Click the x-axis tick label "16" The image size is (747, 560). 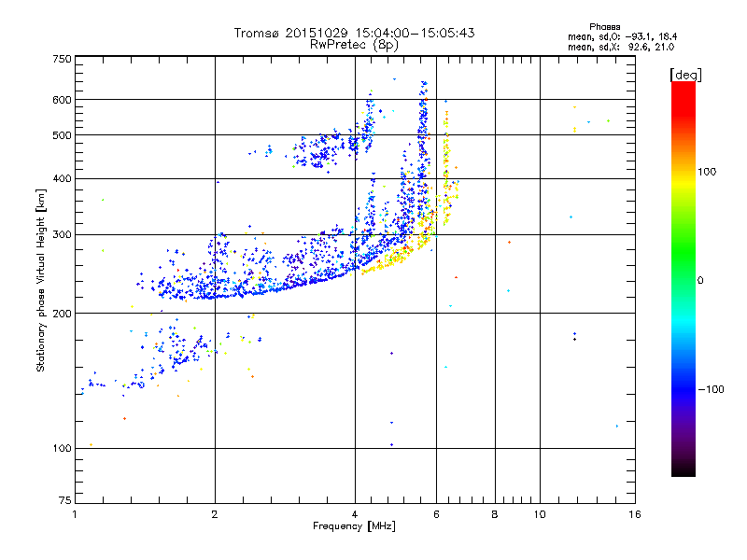point(635,514)
